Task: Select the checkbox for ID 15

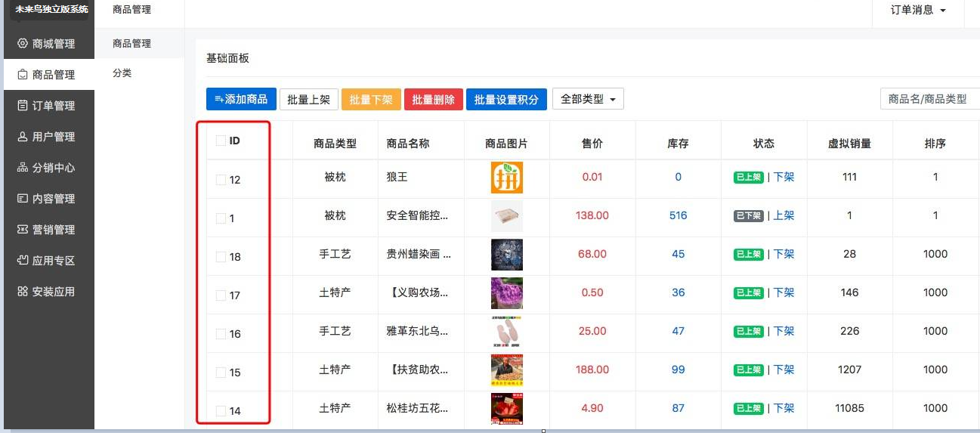Action: (221, 373)
